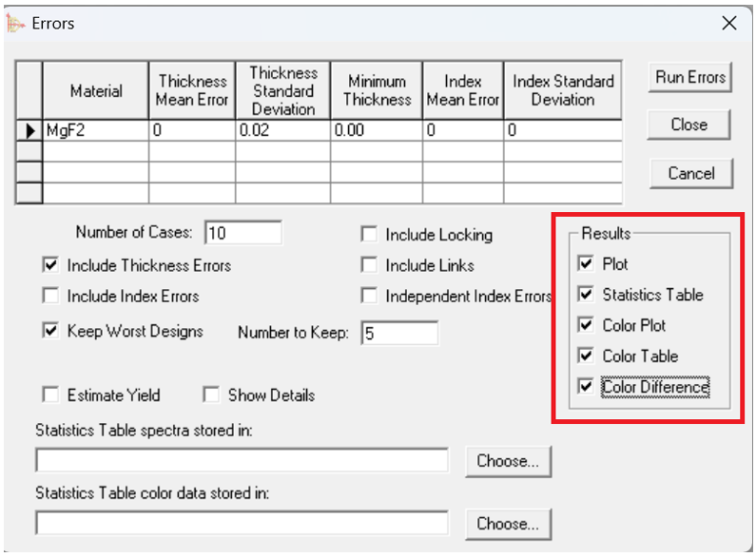The image size is (756, 557).
Task: Edit MgF2 Thickness Standard Deviation cell
Action: point(282,132)
